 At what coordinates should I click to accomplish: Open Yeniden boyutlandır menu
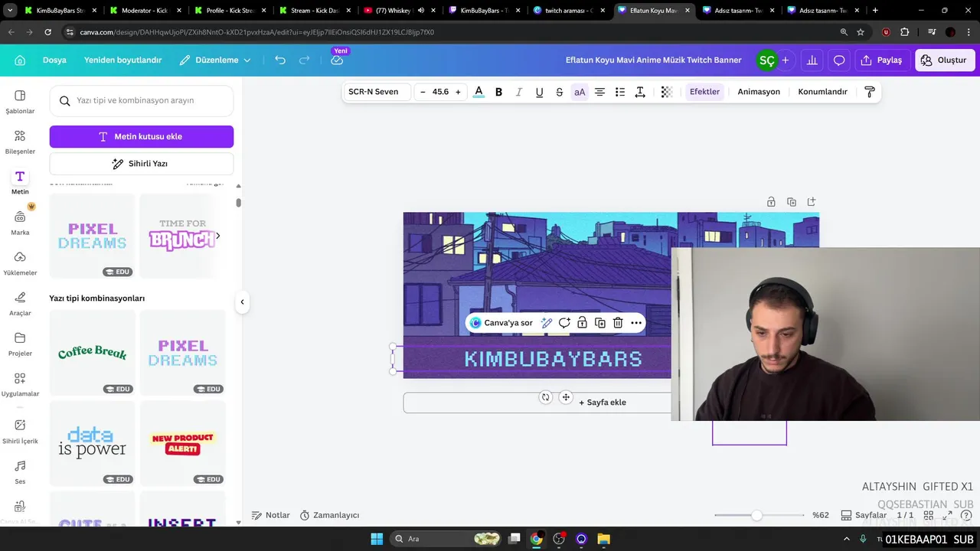click(122, 60)
